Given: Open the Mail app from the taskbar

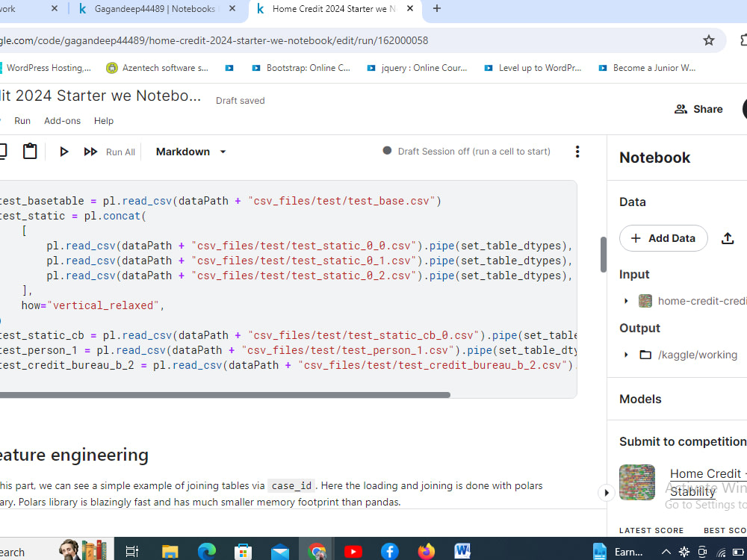Looking at the screenshot, I should [x=279, y=552].
